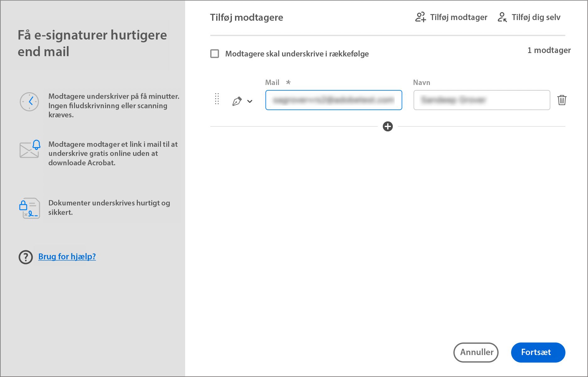Click the "1 modtager" counter
The image size is (588, 377).
[x=549, y=50]
